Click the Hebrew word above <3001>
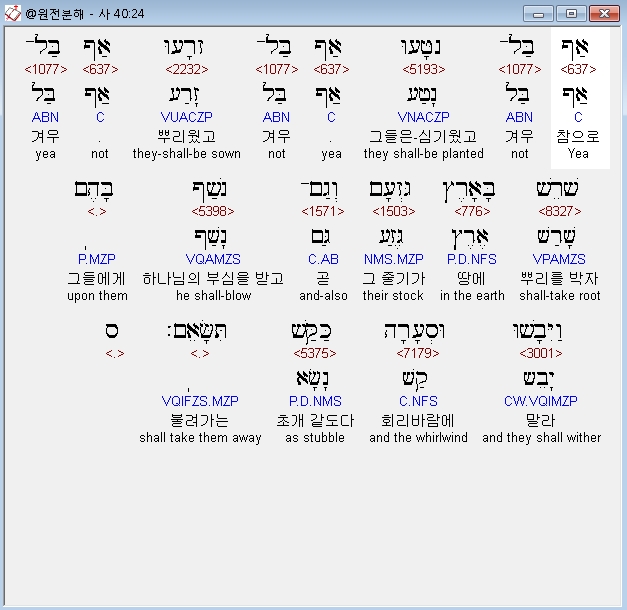The height and width of the screenshot is (610, 627). tap(537, 331)
